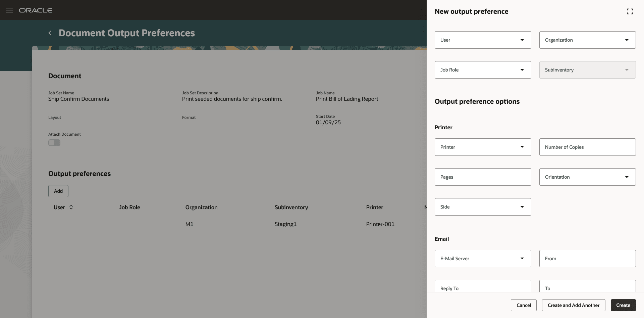Click the Oracle logo
The height and width of the screenshot is (318, 644).
[x=36, y=10]
